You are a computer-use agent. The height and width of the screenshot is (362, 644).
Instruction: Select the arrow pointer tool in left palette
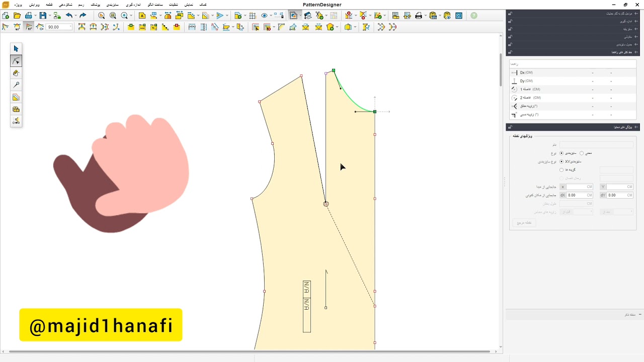pyautogui.click(x=16, y=49)
